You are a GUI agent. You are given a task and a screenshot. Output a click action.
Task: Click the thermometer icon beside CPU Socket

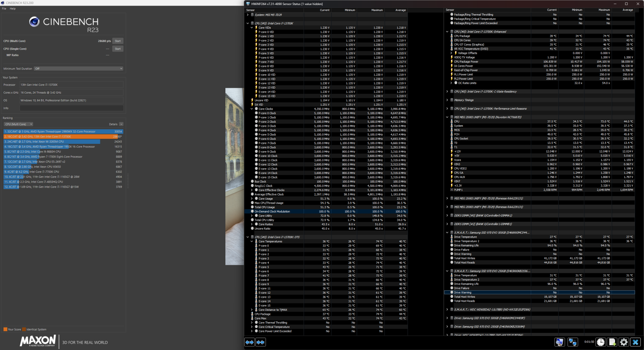tap(452, 138)
